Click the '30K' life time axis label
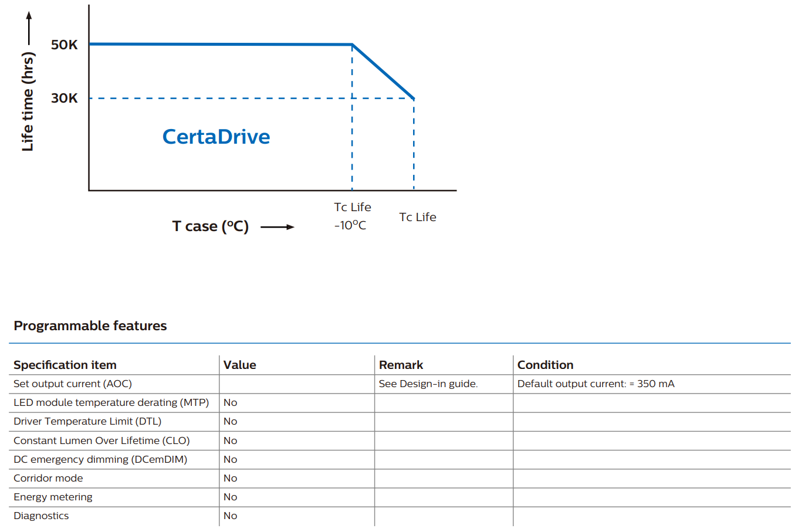 (x=65, y=98)
